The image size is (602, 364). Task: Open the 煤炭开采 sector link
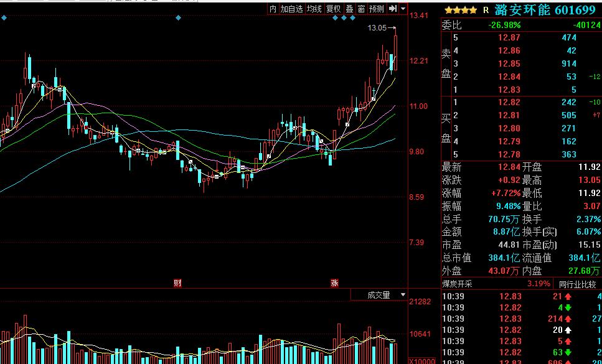pyautogui.click(x=458, y=284)
